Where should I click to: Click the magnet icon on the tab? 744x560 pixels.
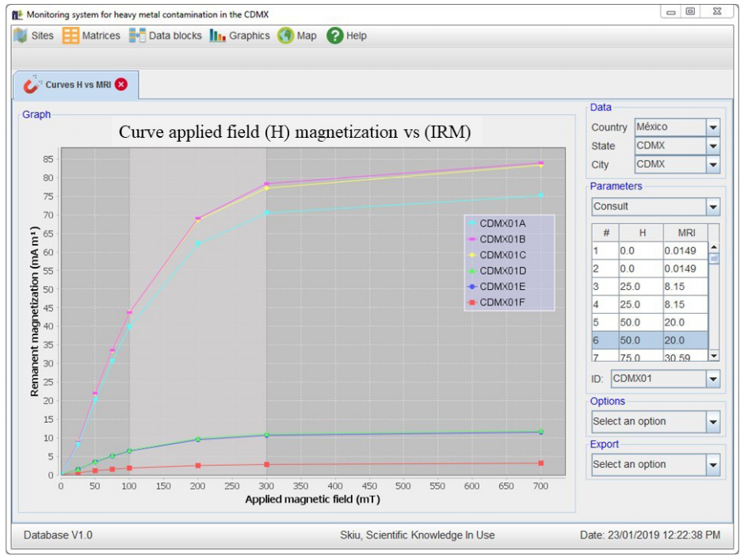[32, 85]
